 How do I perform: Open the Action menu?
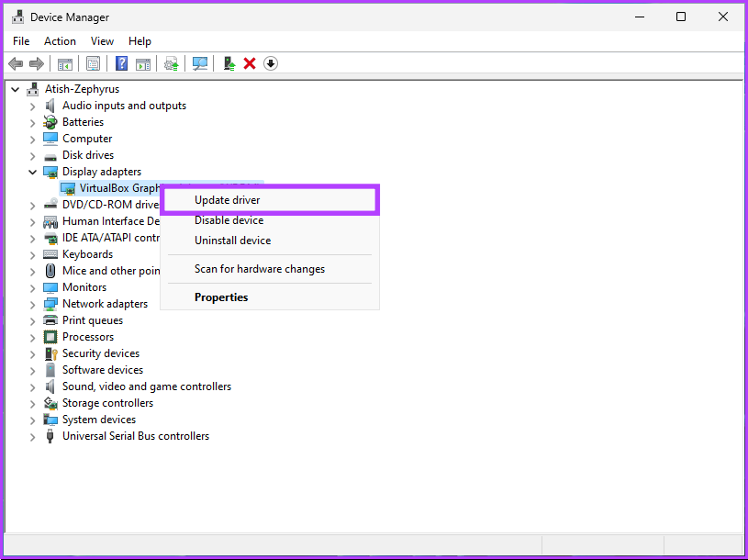(60, 40)
